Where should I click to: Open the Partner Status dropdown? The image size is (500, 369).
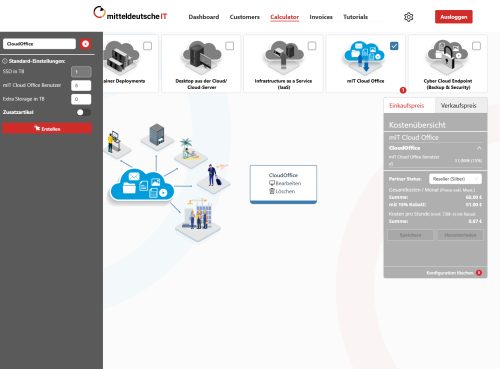pyautogui.click(x=455, y=179)
